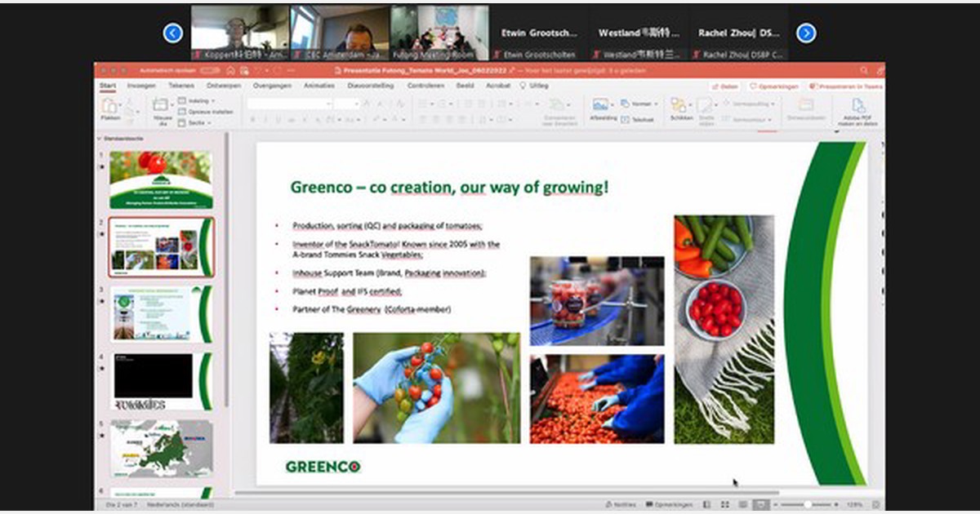Click the Delen share button
The image size is (980, 514).
pos(724,86)
